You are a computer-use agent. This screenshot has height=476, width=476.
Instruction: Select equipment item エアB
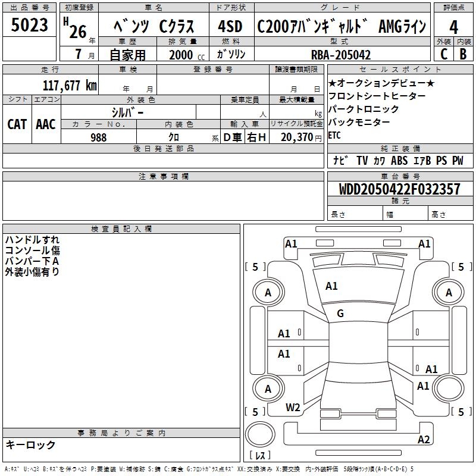click(x=422, y=160)
